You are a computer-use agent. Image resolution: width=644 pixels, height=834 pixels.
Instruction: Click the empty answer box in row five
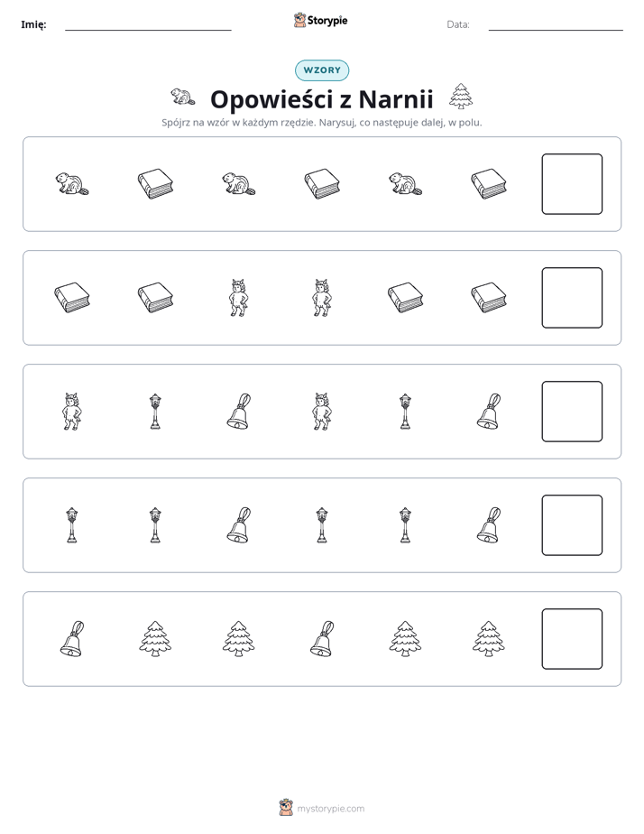[x=572, y=639]
